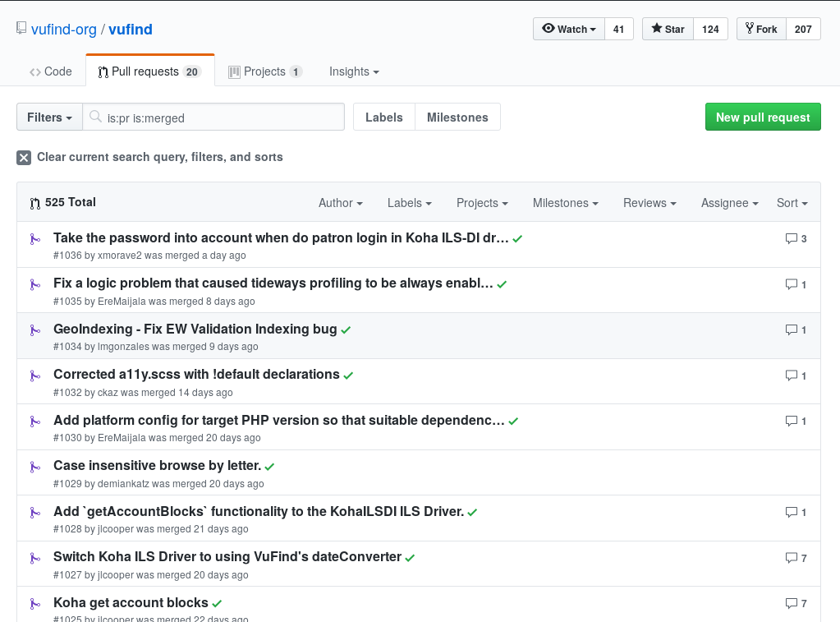Click the green checkmark status on GeoIndexing PR
This screenshot has width=840, height=622.
(346, 329)
